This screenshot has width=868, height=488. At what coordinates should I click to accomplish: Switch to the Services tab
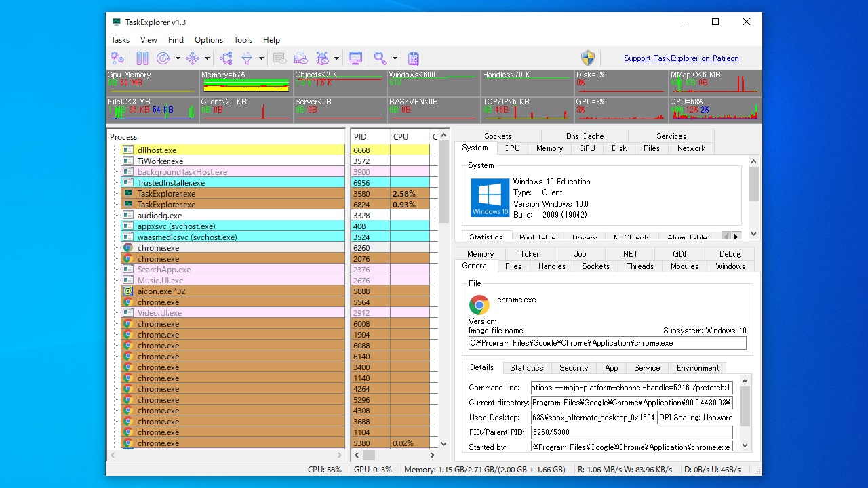(671, 136)
